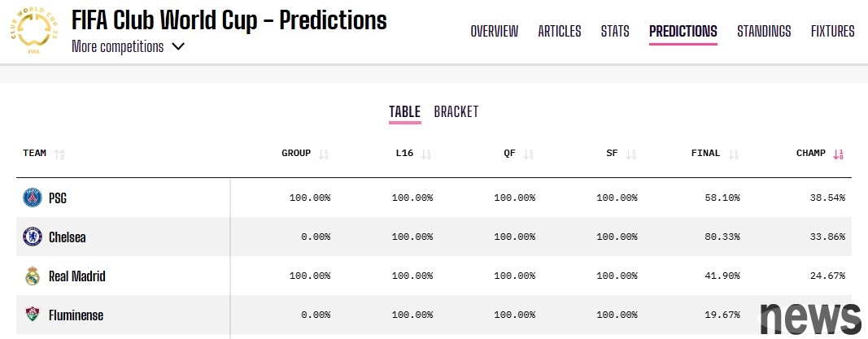Open the STANDINGS navigation item
This screenshot has width=868, height=339.
click(764, 32)
